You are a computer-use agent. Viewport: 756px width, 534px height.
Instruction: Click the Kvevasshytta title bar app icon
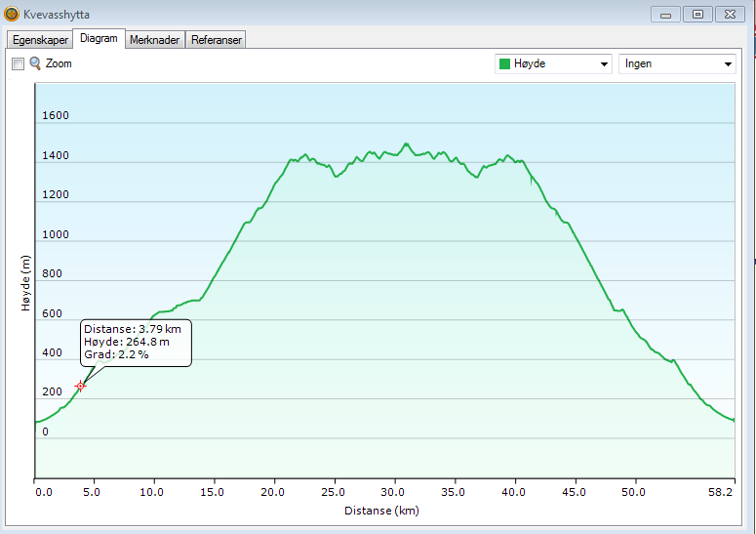click(x=11, y=15)
